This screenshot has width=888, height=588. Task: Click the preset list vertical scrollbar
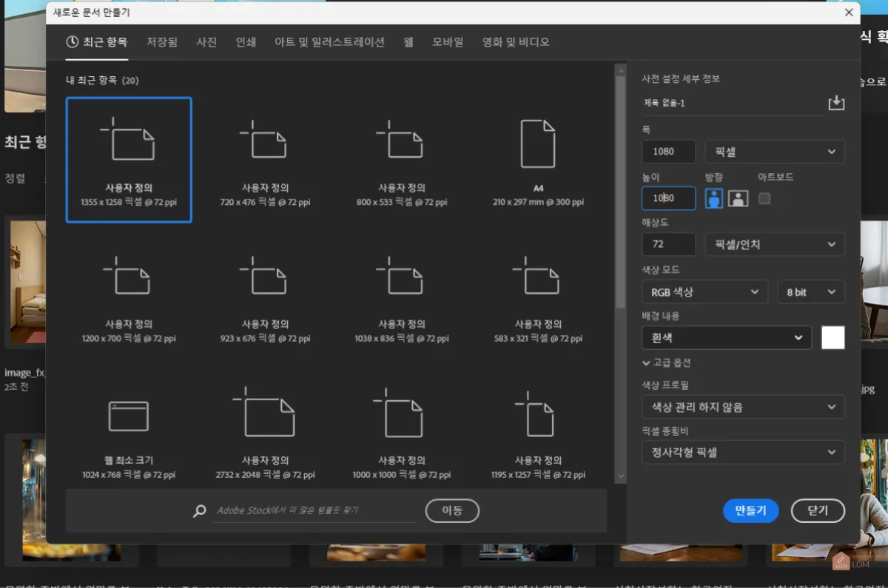pos(621,192)
